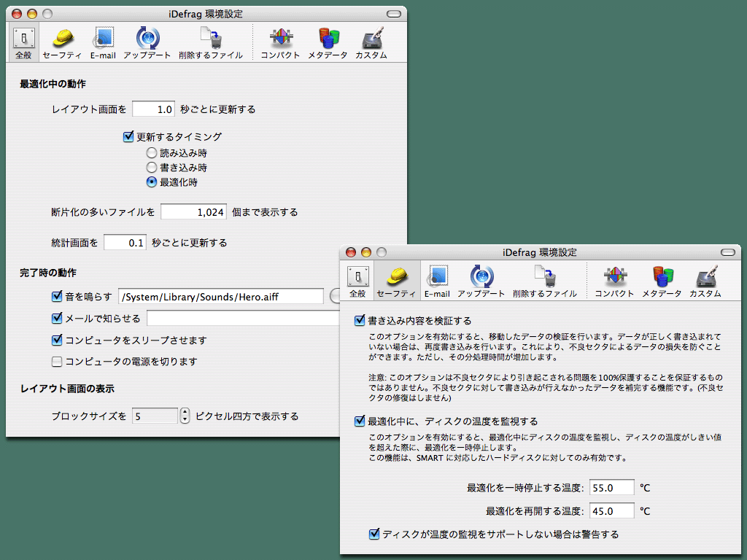Switch to 全般 pane in front window
Image resolution: width=747 pixels, height=560 pixels.
tap(357, 281)
